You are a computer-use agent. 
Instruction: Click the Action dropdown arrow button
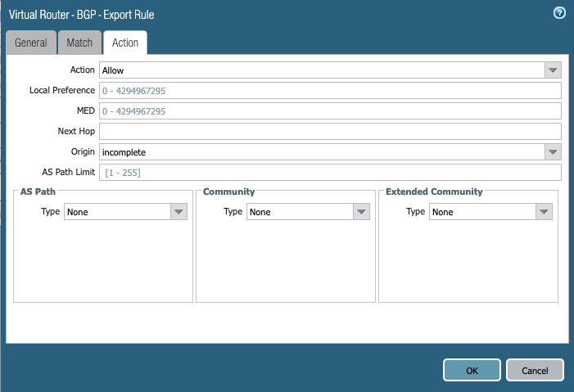pos(553,70)
